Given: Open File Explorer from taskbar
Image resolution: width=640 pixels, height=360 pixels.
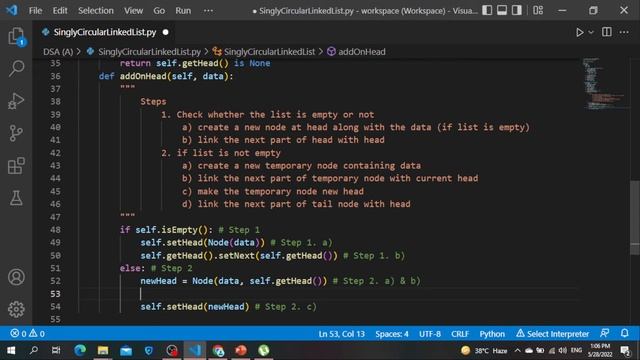Looking at the screenshot, I should pyautogui.click(x=102, y=350).
